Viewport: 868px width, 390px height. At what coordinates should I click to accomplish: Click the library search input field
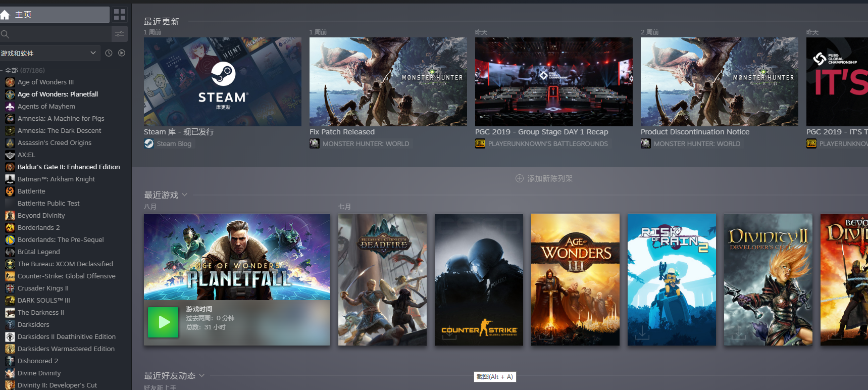pos(56,34)
